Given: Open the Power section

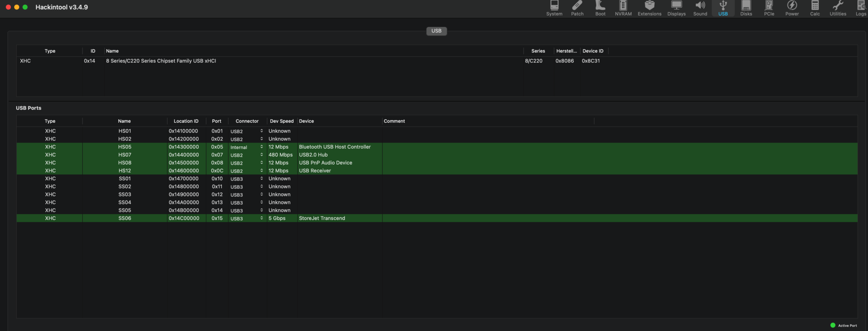Looking at the screenshot, I should pos(792,8).
